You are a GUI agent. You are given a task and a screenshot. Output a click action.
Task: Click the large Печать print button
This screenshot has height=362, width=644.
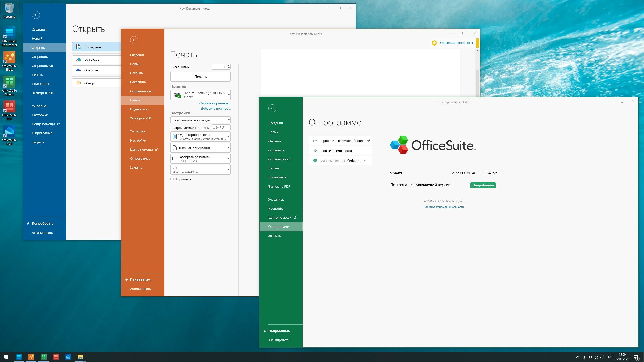pos(200,77)
